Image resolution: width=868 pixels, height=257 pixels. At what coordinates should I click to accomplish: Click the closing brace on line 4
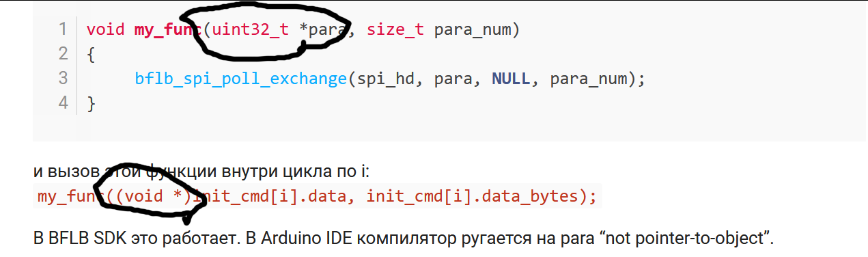click(91, 104)
